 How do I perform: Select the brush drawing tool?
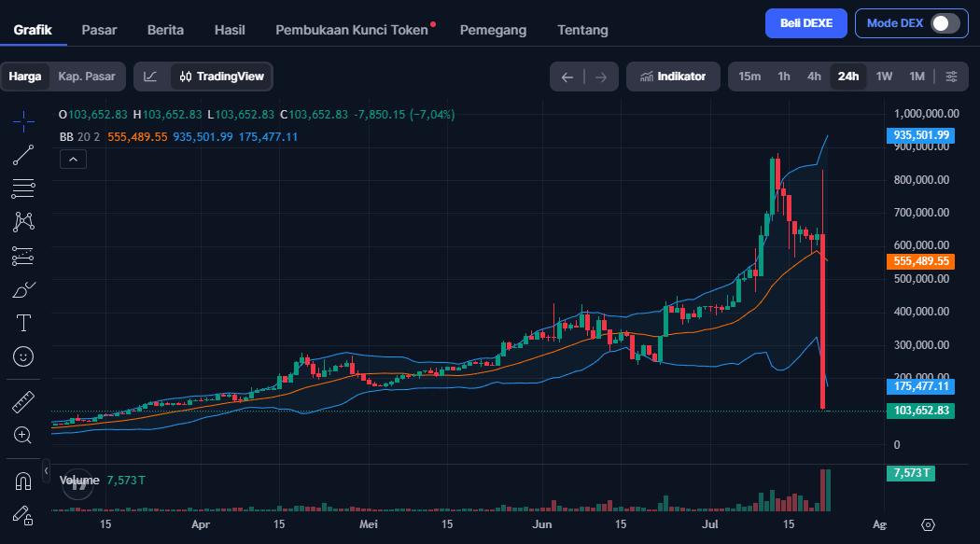23,290
